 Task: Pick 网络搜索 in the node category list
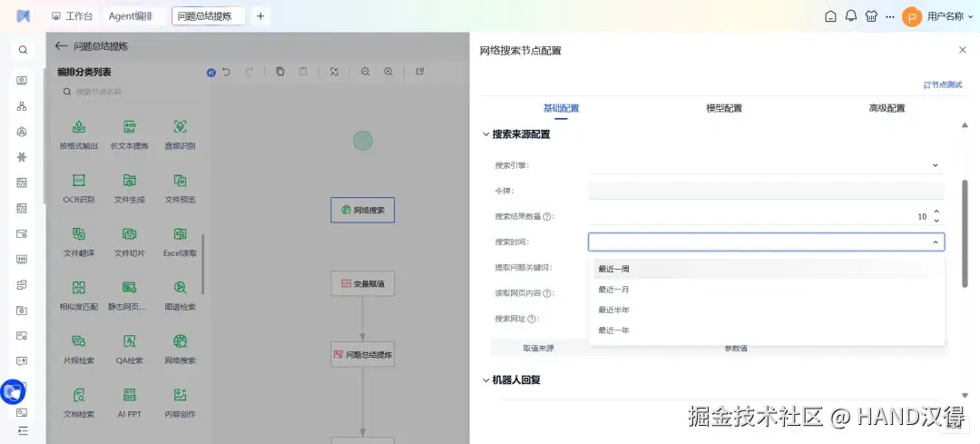(x=180, y=350)
